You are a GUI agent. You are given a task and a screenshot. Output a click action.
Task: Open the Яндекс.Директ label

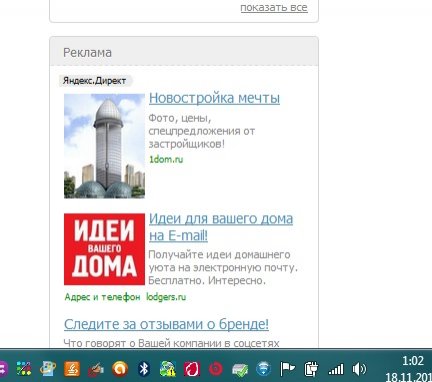click(x=95, y=81)
